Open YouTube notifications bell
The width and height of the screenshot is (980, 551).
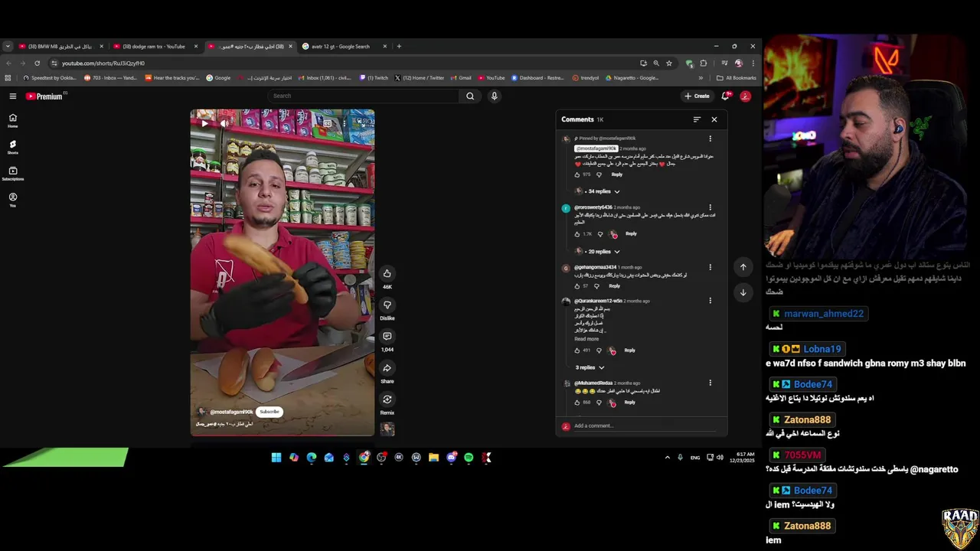click(725, 96)
